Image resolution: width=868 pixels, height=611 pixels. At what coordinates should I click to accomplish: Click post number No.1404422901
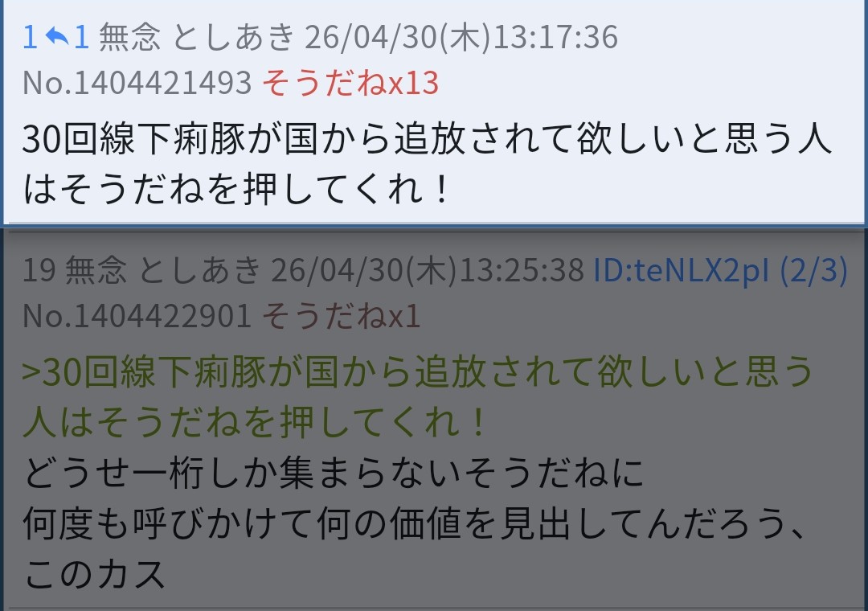point(137,316)
